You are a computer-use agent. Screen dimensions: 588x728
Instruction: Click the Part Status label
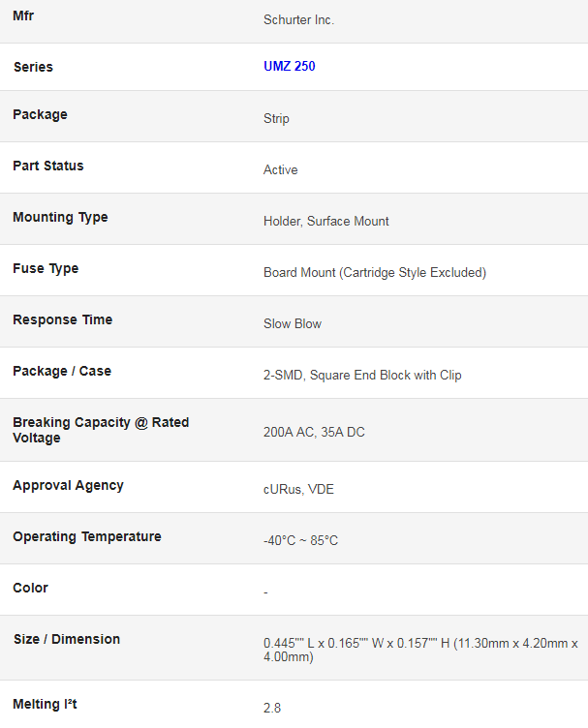pos(48,166)
